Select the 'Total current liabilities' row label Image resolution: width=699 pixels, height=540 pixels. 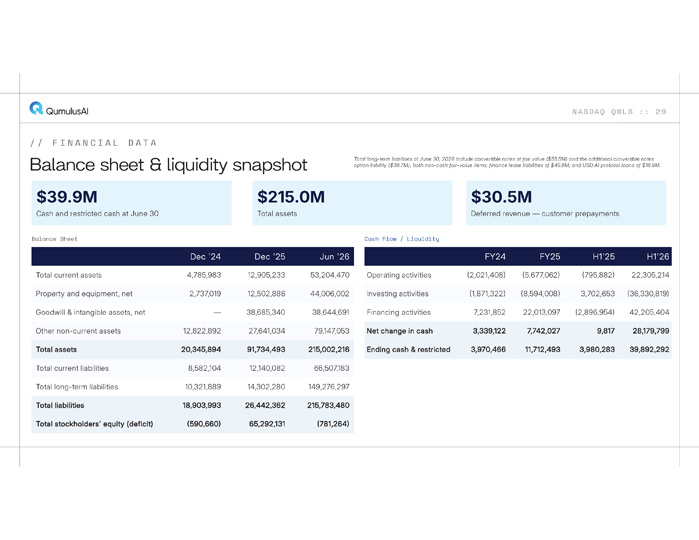[72, 368]
